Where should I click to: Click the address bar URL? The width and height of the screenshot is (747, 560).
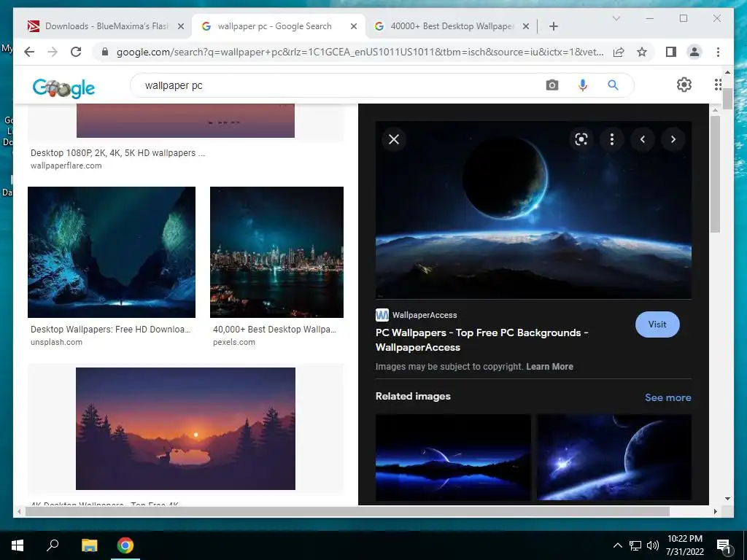tap(360, 52)
